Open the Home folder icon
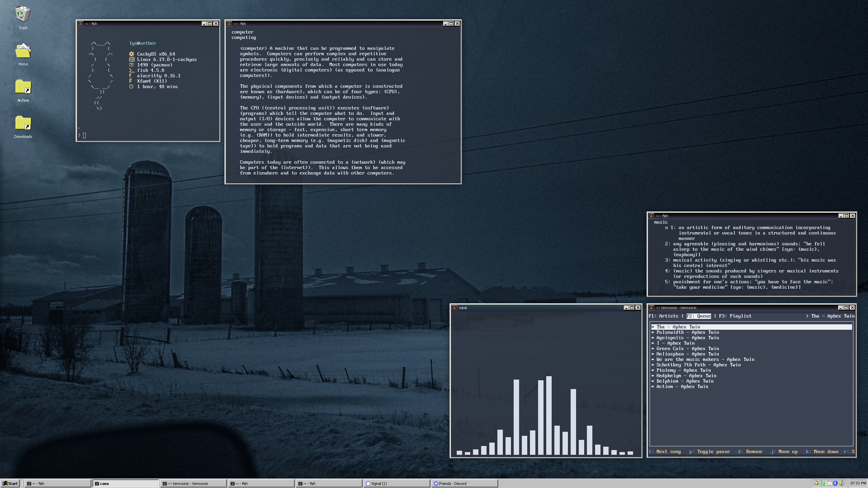The image size is (868, 488). [x=23, y=52]
